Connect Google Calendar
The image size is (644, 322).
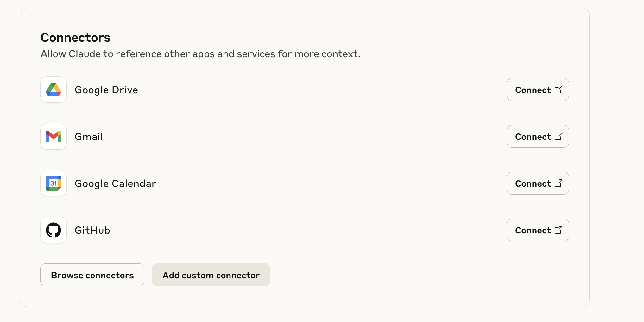click(x=538, y=183)
